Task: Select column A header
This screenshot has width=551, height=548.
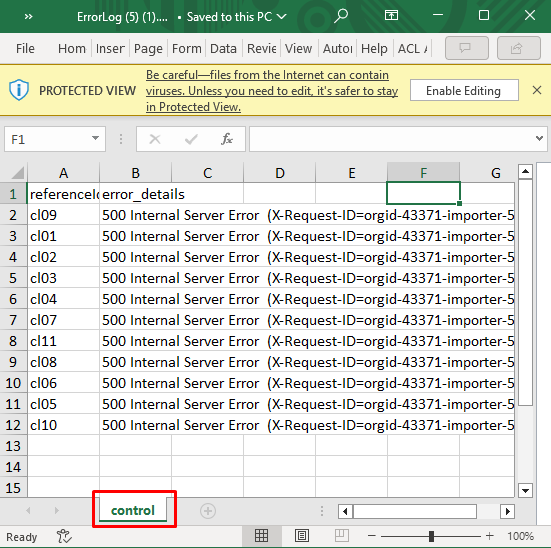Action: 63,172
